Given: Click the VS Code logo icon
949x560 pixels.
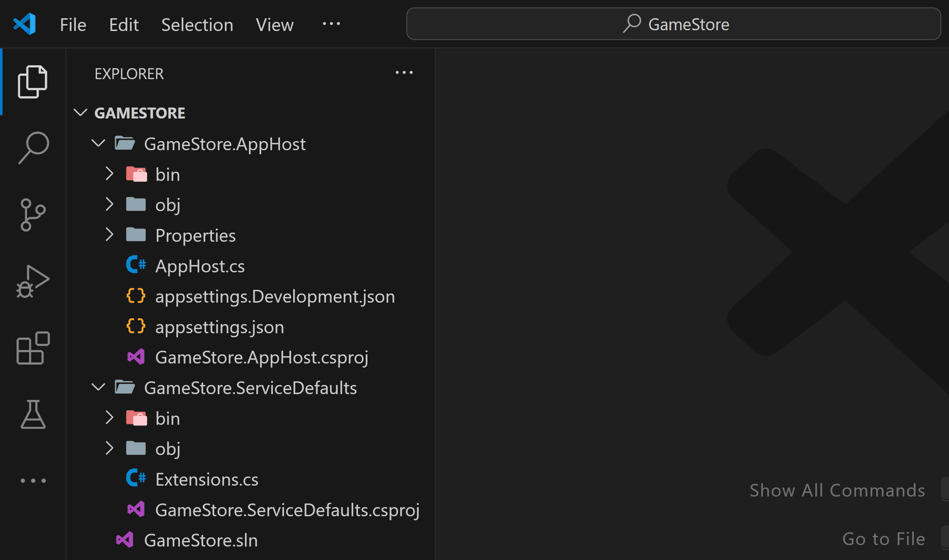Looking at the screenshot, I should click(25, 24).
